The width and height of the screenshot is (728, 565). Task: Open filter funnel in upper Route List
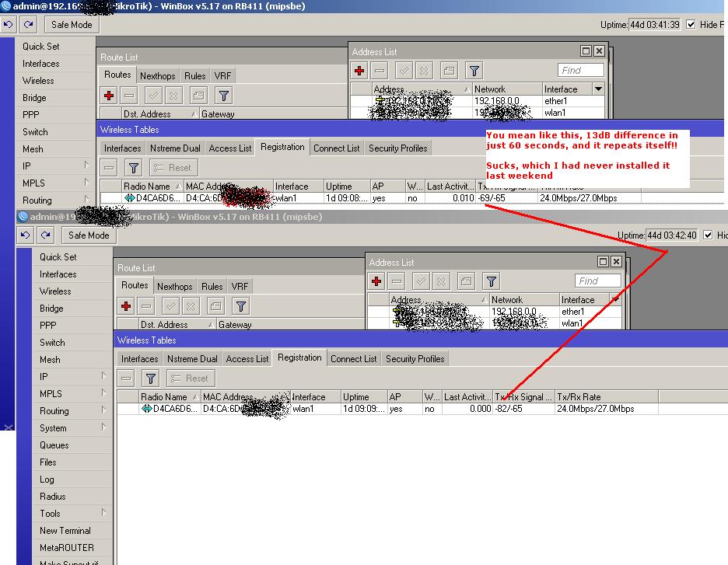coord(224,96)
